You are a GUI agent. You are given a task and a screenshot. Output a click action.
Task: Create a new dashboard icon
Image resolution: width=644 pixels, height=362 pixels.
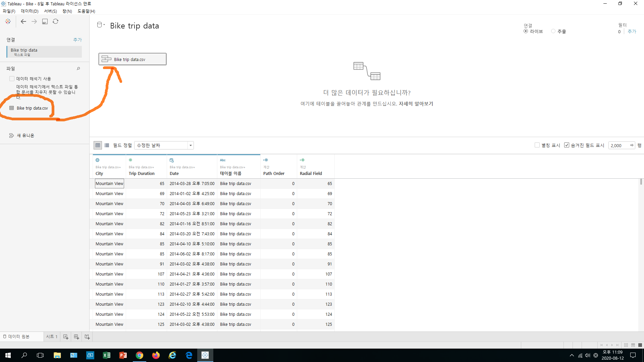pos(76,337)
